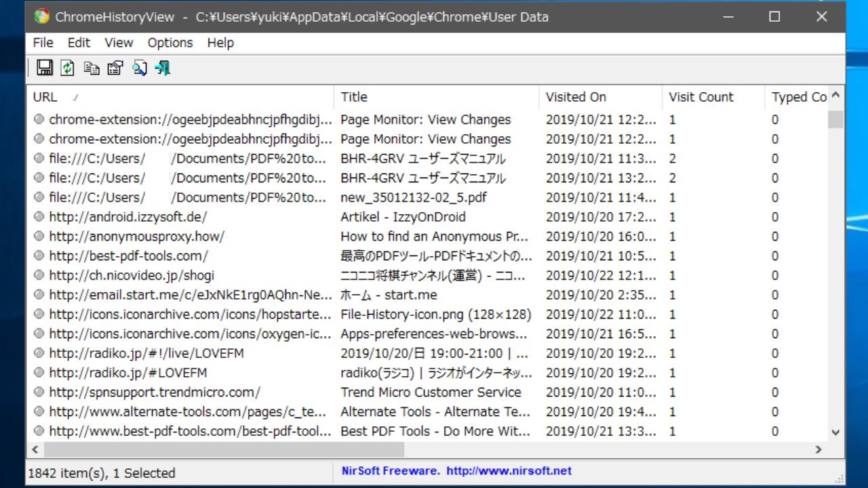This screenshot has width=868, height=488.
Task: Sort by the Visit Count column header
Action: coord(714,97)
